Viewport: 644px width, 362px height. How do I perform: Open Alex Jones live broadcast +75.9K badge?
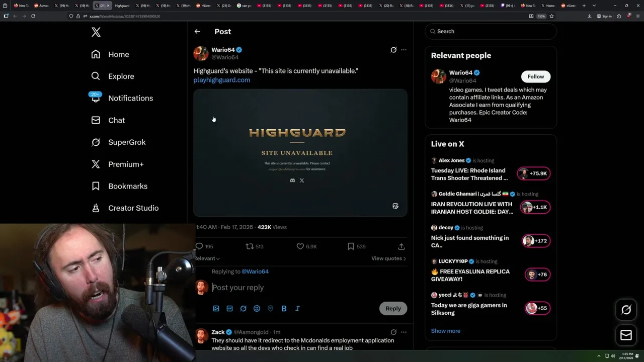[533, 173]
